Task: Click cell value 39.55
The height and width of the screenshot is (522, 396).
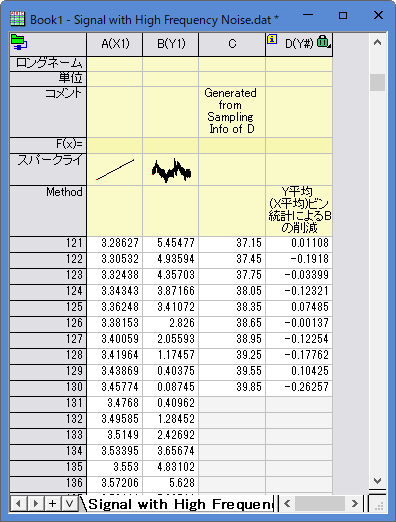Action: [232, 372]
